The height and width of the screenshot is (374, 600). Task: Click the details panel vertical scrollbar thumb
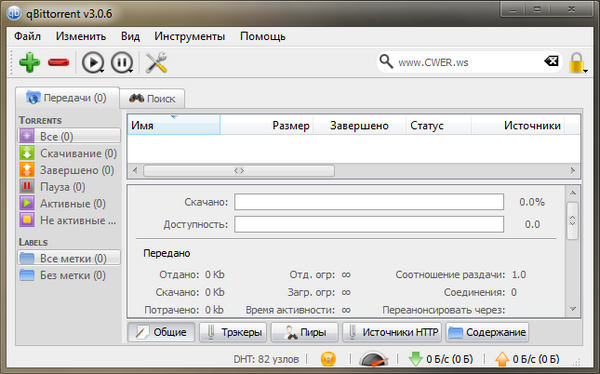coord(572,221)
